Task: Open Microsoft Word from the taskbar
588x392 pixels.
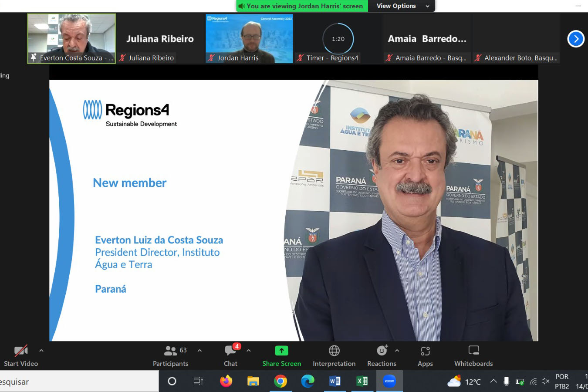Action: [335, 382]
